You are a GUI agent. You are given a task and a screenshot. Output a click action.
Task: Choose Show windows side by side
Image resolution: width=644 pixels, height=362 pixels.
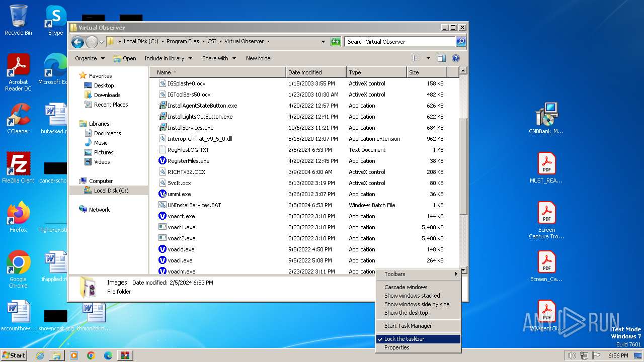point(418,304)
